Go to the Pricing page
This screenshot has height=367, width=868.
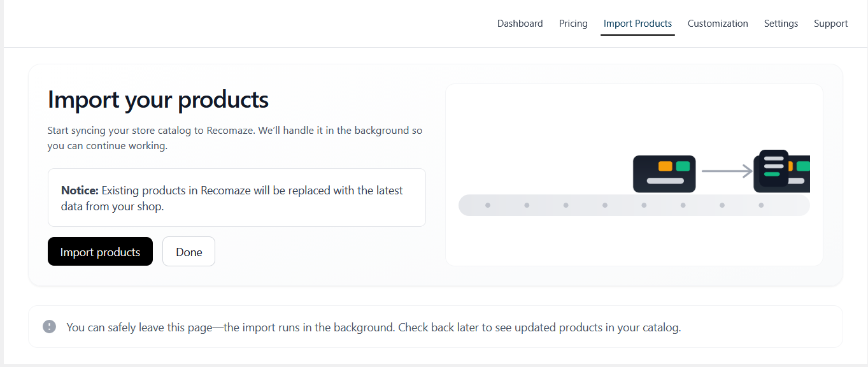tap(573, 24)
